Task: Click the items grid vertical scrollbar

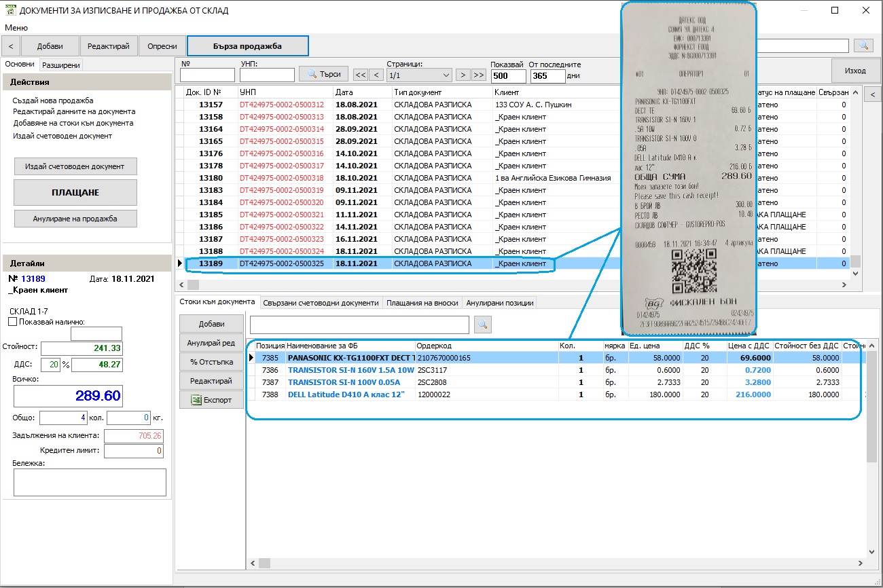Action: click(x=873, y=448)
